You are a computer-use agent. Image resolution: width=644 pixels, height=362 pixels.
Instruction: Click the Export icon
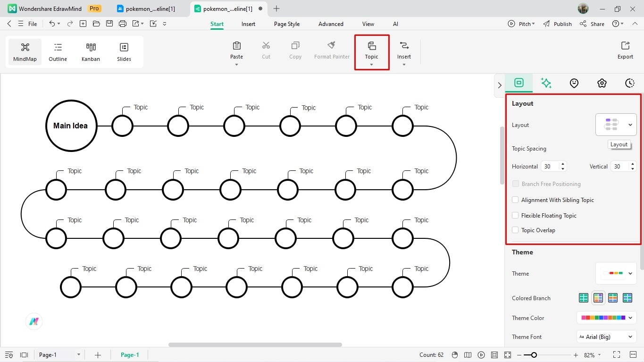[625, 51]
